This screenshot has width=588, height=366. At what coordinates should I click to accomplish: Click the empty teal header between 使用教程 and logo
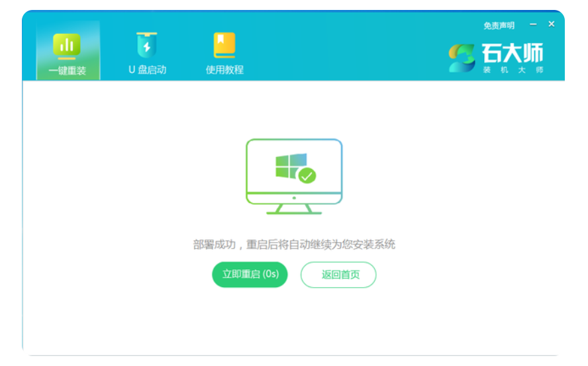click(x=344, y=50)
